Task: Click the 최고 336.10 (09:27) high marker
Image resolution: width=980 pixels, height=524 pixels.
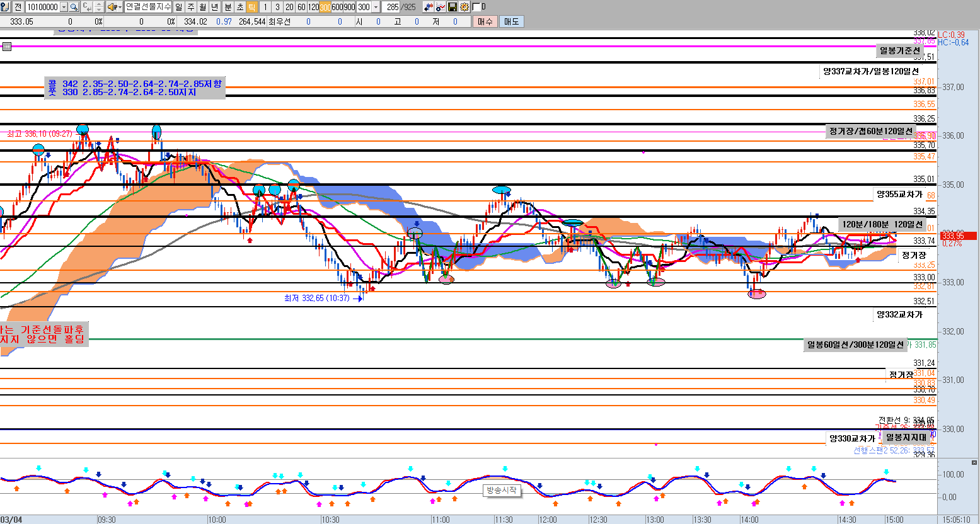Action: pos(40,134)
